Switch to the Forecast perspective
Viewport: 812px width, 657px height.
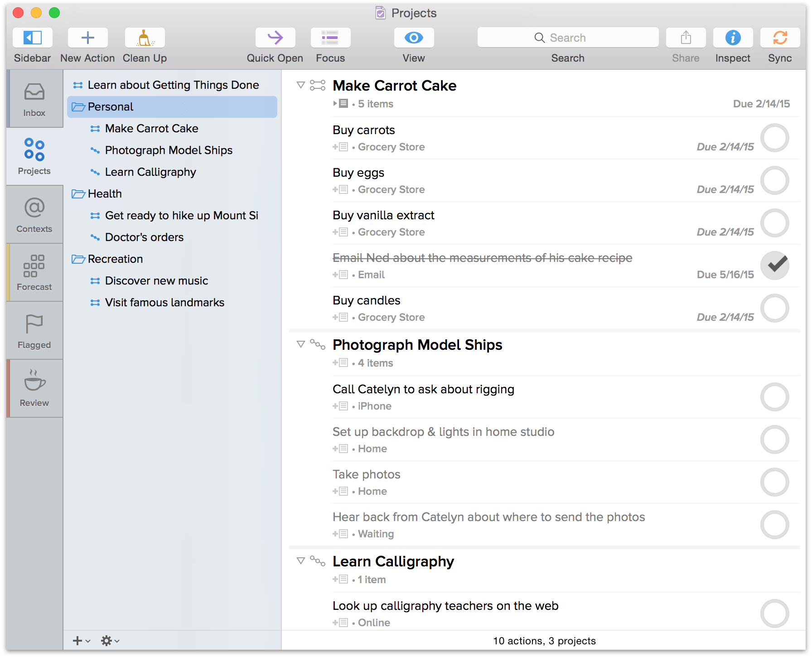(x=34, y=272)
